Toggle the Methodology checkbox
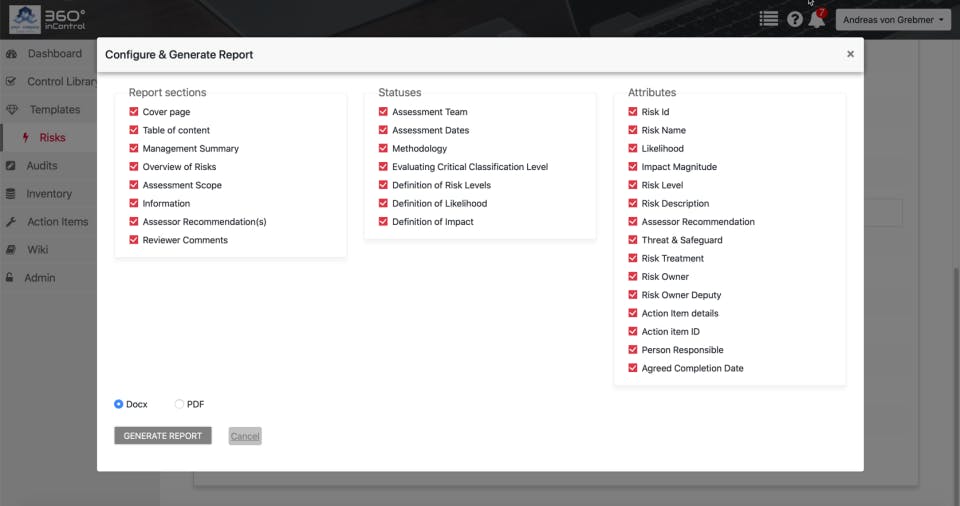The width and height of the screenshot is (960, 506). pos(383,148)
